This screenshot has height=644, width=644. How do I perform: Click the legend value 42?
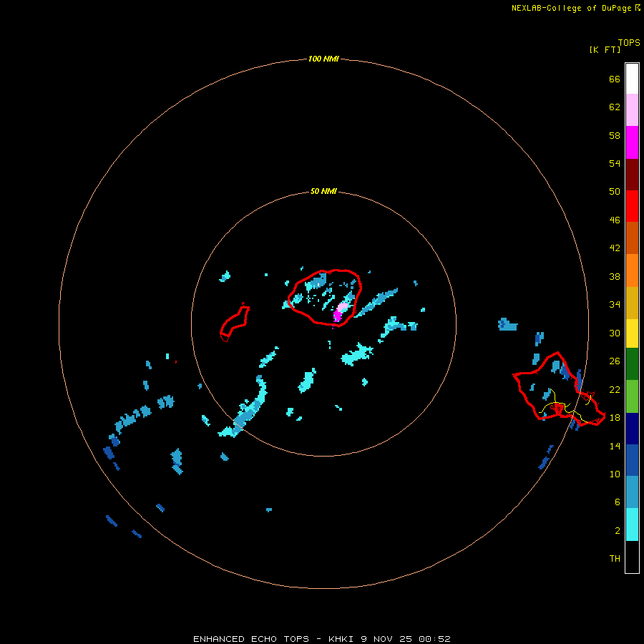pos(615,248)
